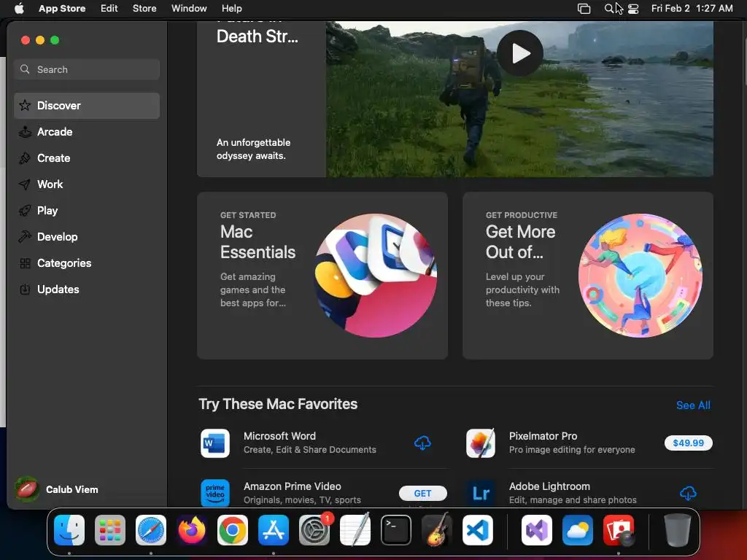Launch Google Chrome from the Dock
The width and height of the screenshot is (747, 560).
click(233, 530)
